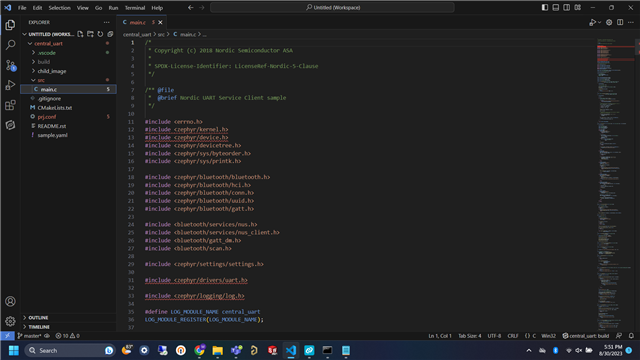Image resolution: width=640 pixels, height=360 pixels.
Task: Click the minimap code overview
Action: [x=615, y=184]
